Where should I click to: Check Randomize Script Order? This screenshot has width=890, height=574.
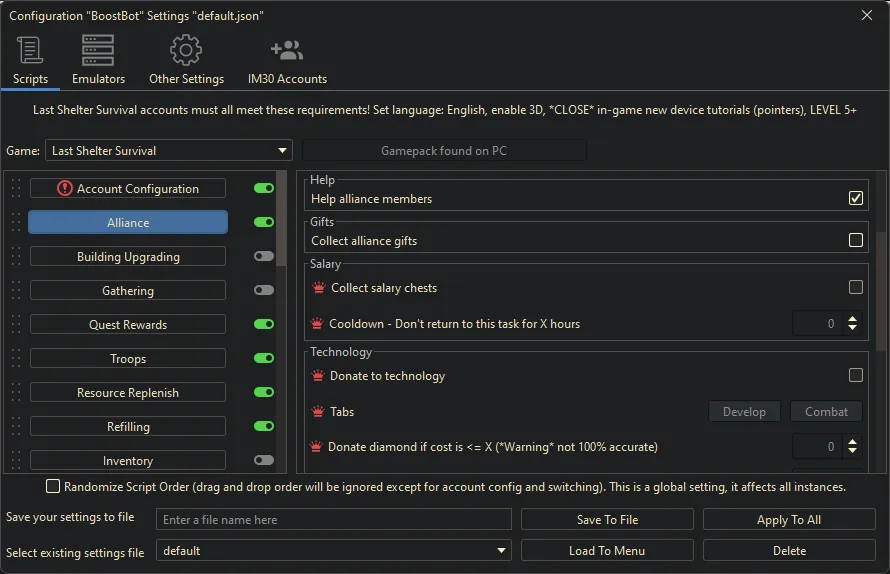[x=53, y=487]
